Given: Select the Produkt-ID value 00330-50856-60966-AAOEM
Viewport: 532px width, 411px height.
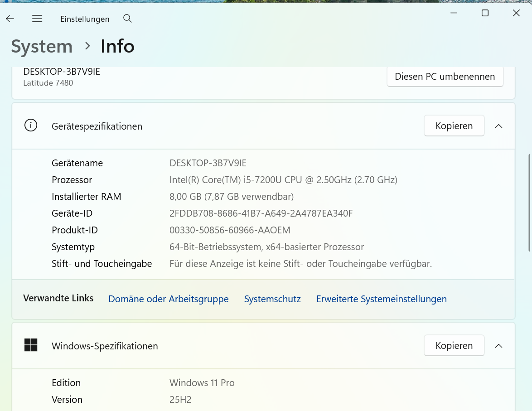Looking at the screenshot, I should tap(230, 230).
